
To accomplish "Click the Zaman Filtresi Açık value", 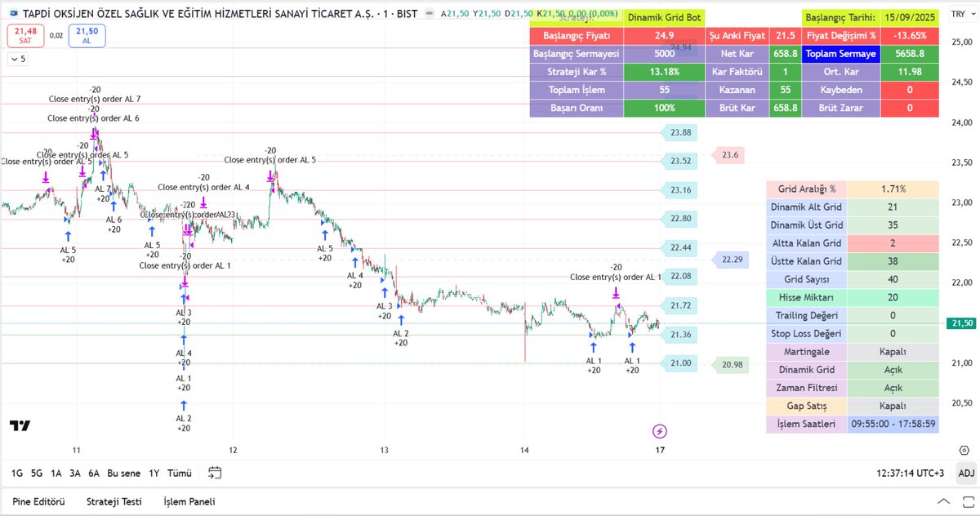I will click(893, 388).
